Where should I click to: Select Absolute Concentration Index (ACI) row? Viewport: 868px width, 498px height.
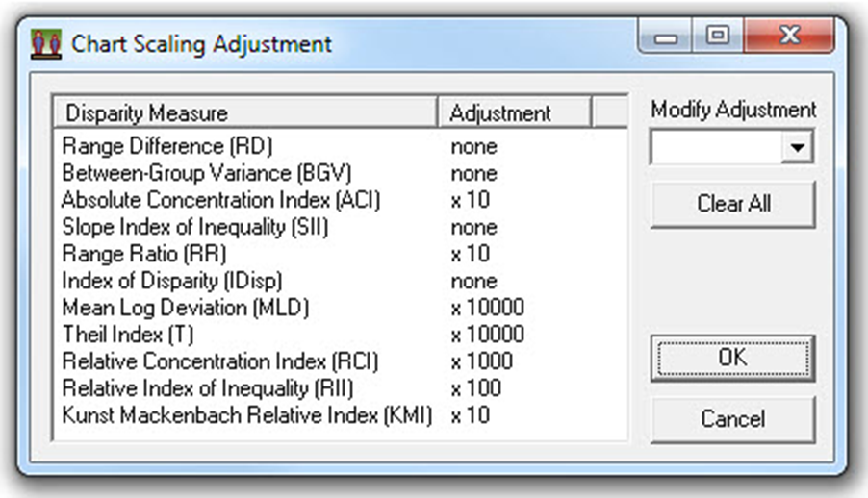(221, 201)
